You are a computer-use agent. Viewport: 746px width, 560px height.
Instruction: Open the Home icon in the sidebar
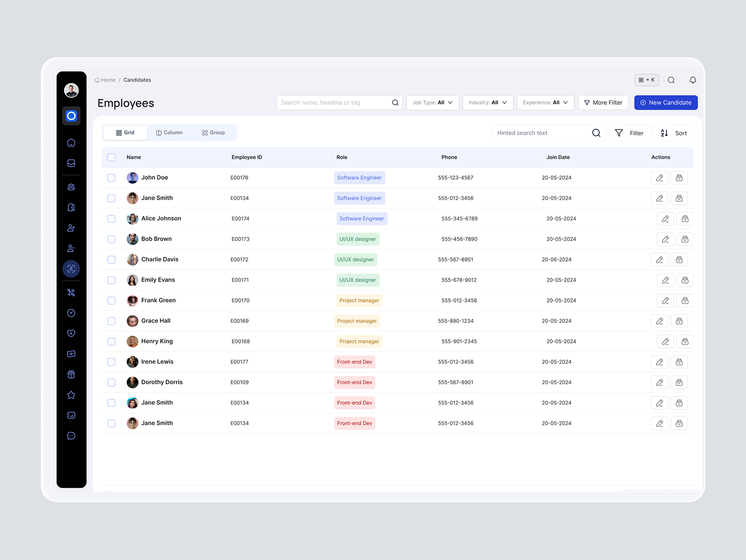(71, 143)
